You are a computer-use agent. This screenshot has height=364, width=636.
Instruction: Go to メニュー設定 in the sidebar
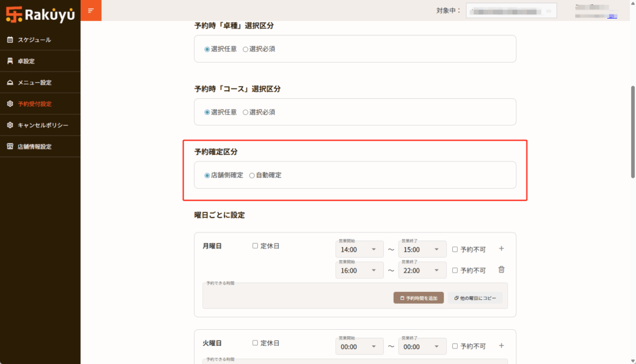[34, 83]
